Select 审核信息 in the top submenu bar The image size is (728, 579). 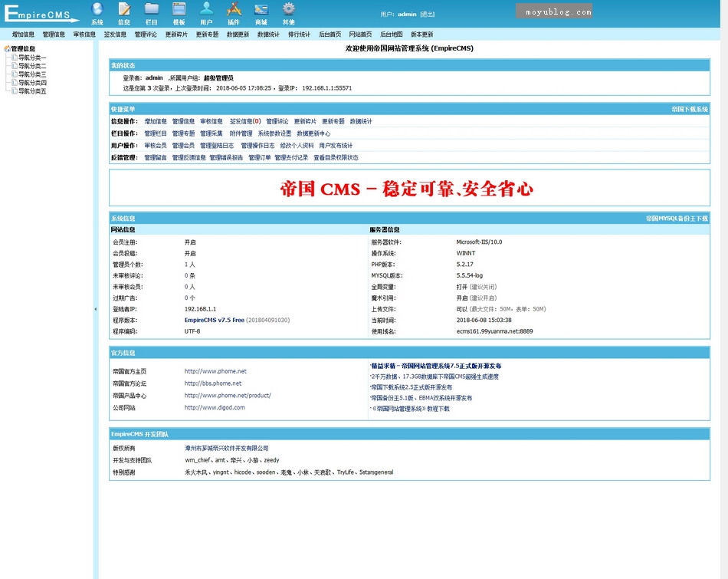[x=84, y=35]
